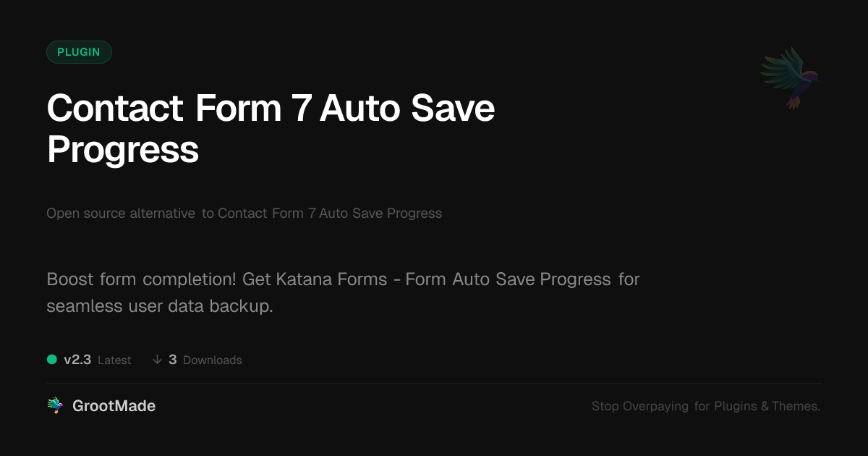Click the "Stop Overpaying for Plugins & Themes." tagline
The height and width of the screenshot is (456, 868).
(x=705, y=407)
